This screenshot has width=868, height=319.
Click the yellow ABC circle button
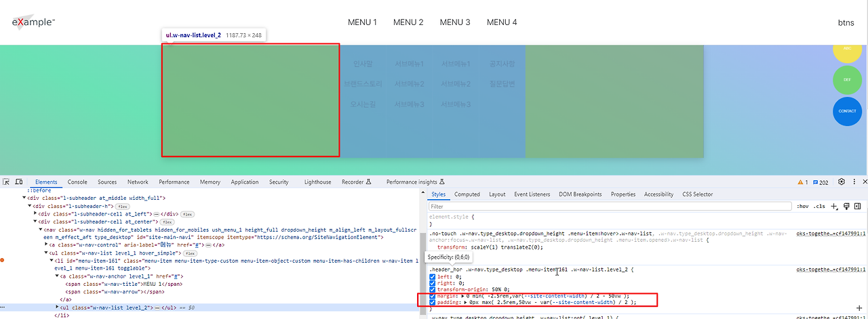(847, 48)
